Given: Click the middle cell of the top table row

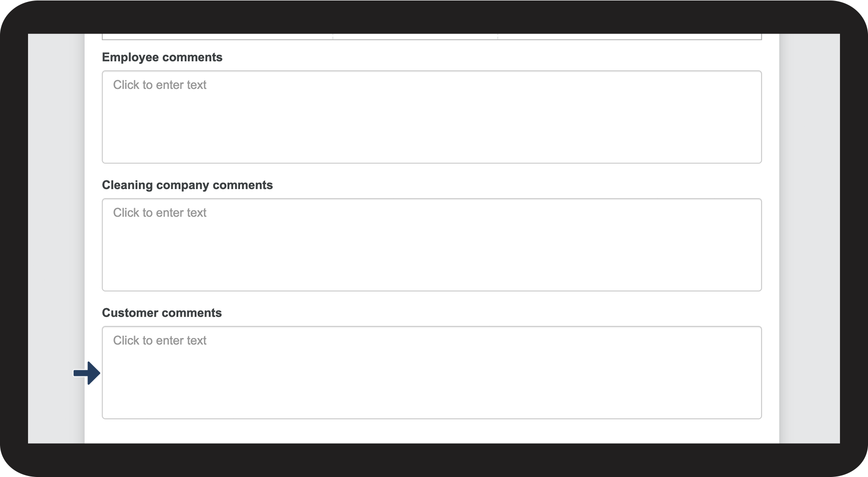Looking at the screenshot, I should coord(415,36).
